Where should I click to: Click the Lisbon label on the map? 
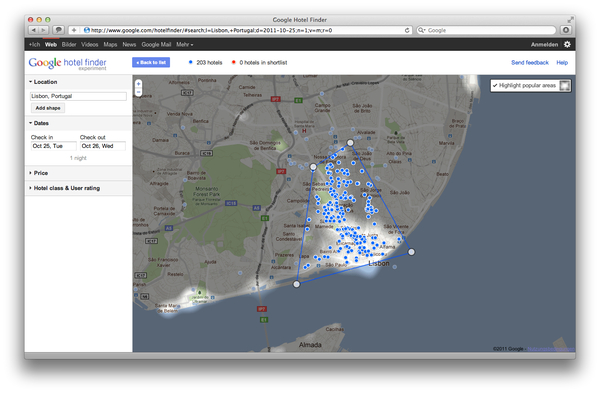click(x=378, y=263)
